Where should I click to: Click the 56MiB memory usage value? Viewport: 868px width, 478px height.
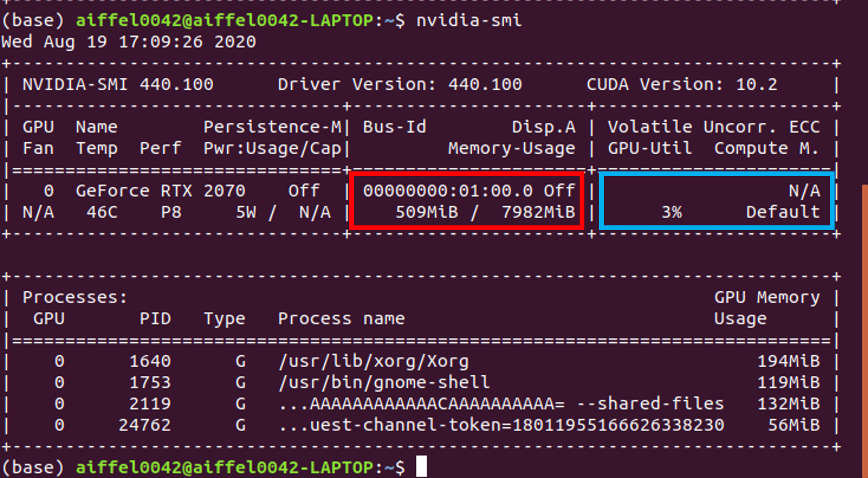[x=794, y=425]
